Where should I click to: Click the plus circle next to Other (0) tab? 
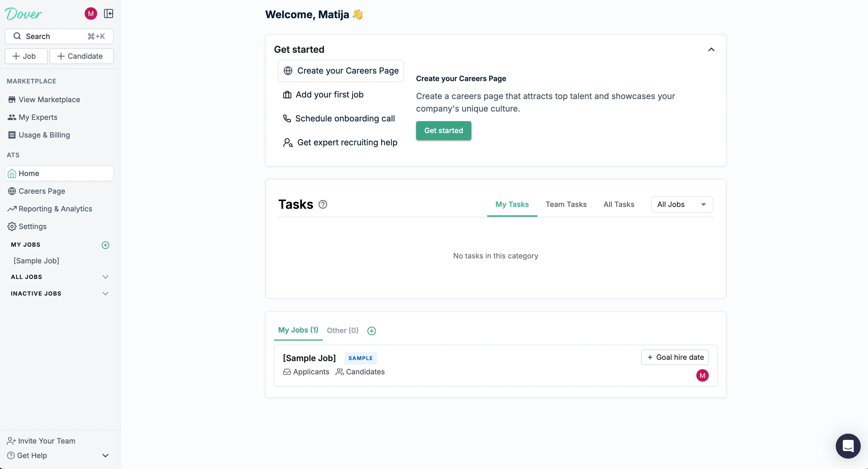[x=371, y=331]
